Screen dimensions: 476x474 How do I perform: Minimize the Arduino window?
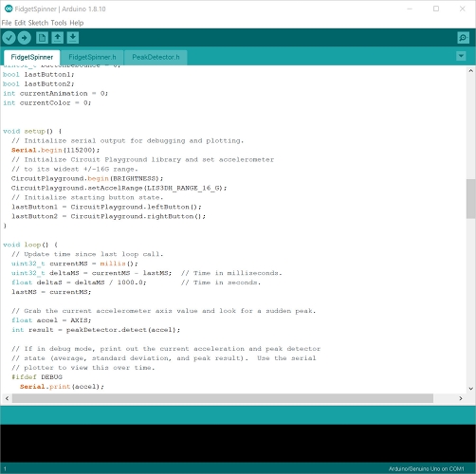click(x=410, y=9)
